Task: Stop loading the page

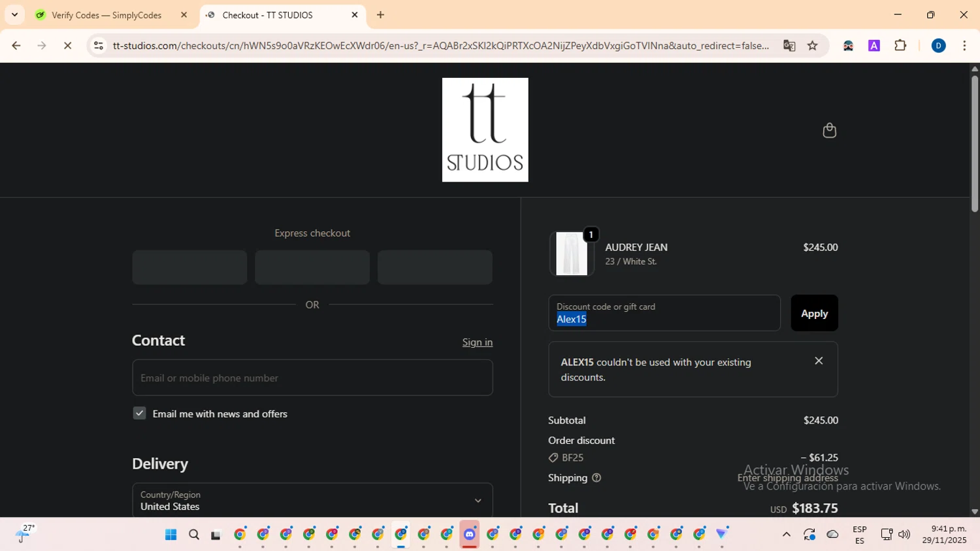Action: coord(67,46)
